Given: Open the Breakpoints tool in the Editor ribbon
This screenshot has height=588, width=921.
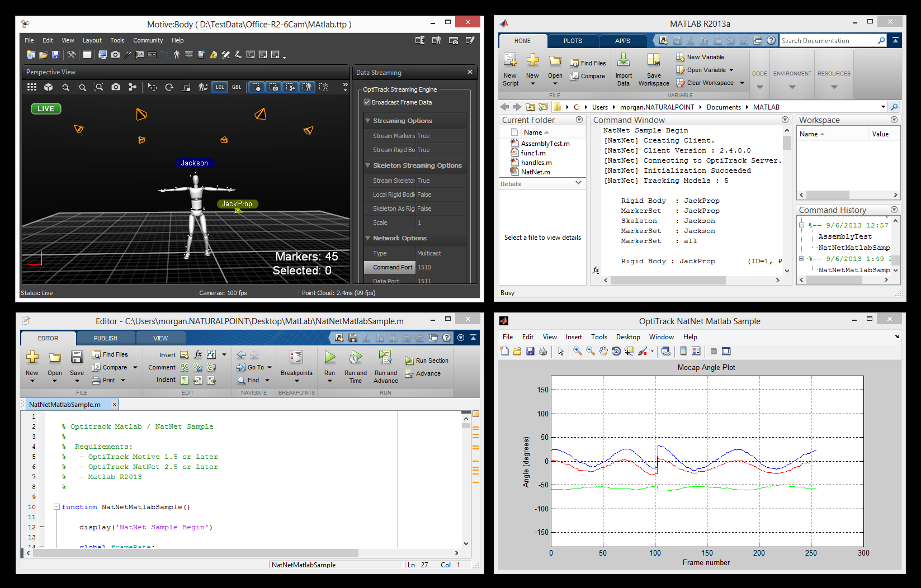Looking at the screenshot, I should (296, 363).
